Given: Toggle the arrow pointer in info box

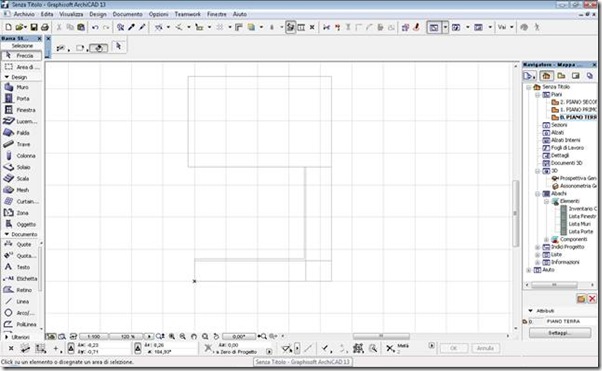Looking at the screenshot, I should pyautogui.click(x=118, y=46).
